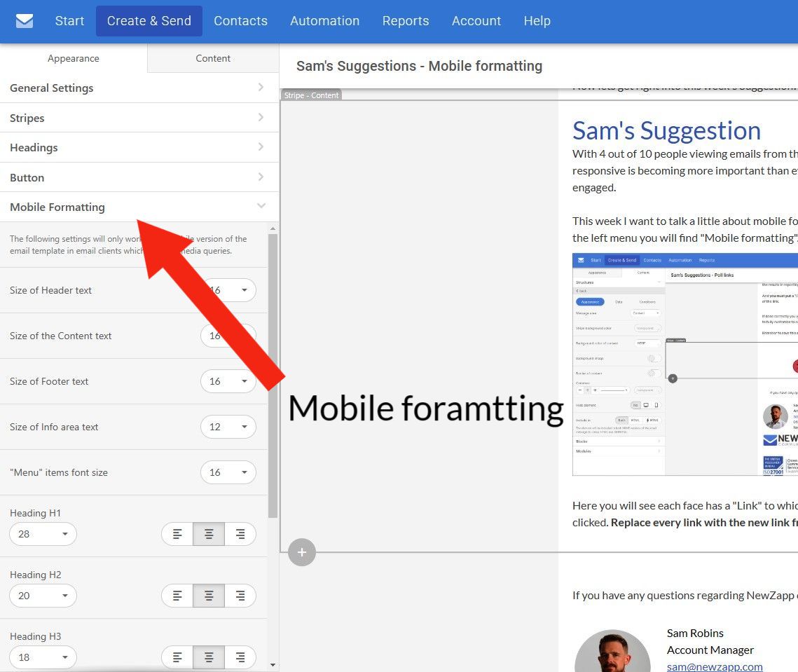Image resolution: width=798 pixels, height=672 pixels.
Task: Align Heading H2 right
Action: click(x=240, y=596)
